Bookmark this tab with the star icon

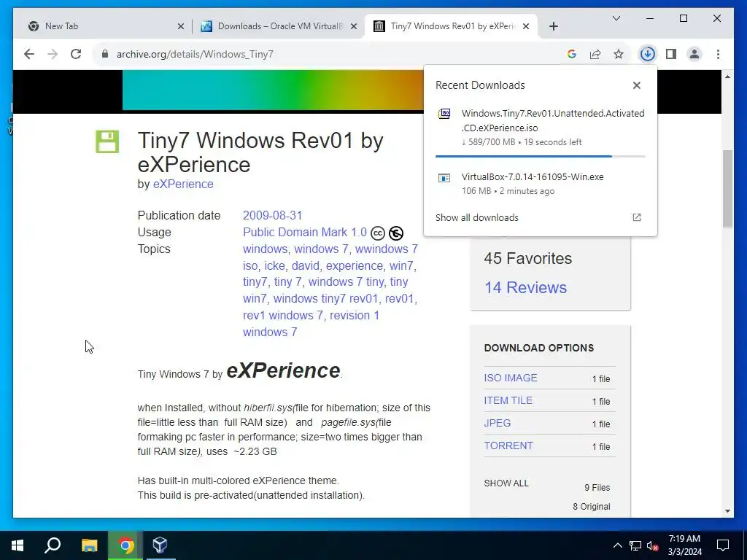coord(619,54)
